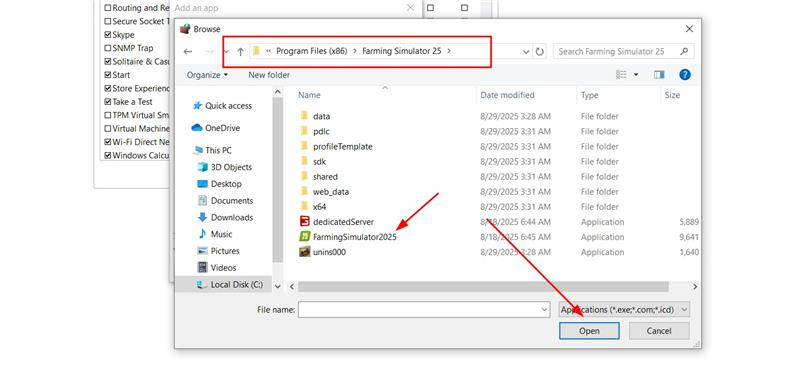
Task: Toggle the preview pane icon
Action: pyautogui.click(x=659, y=75)
